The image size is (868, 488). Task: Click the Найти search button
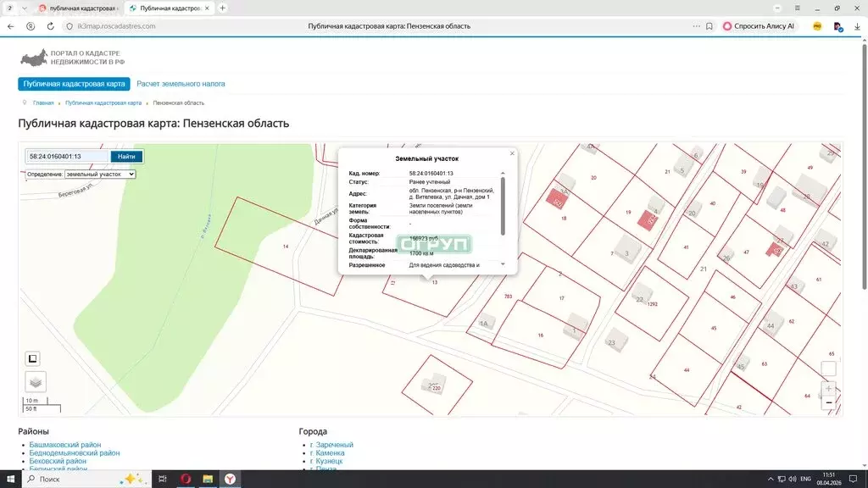click(x=126, y=157)
